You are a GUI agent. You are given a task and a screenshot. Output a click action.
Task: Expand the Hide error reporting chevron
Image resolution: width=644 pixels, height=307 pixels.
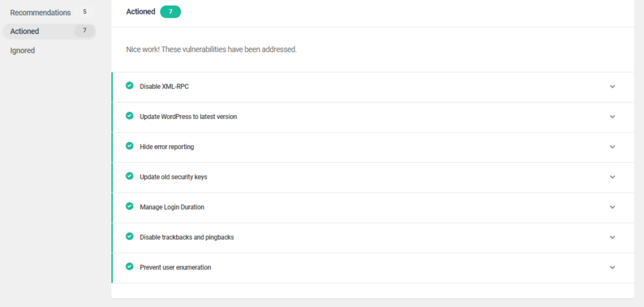tap(613, 147)
